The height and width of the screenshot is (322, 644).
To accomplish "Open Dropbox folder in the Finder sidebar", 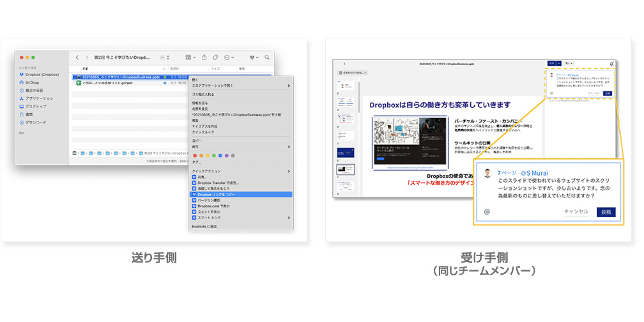I will [x=36, y=75].
